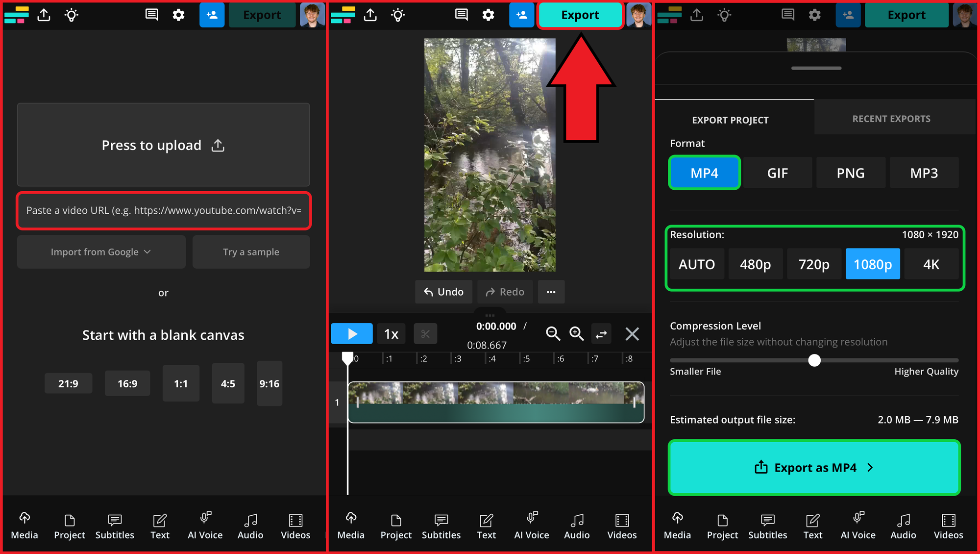Select the GIF format option
Viewport: 980px width, 554px height.
(778, 173)
